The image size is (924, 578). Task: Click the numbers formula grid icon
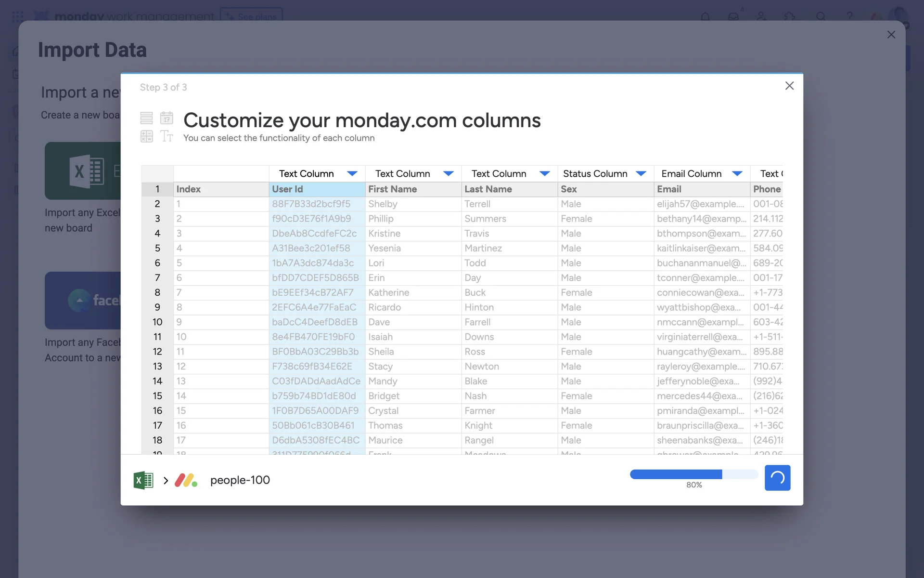pyautogui.click(x=146, y=136)
